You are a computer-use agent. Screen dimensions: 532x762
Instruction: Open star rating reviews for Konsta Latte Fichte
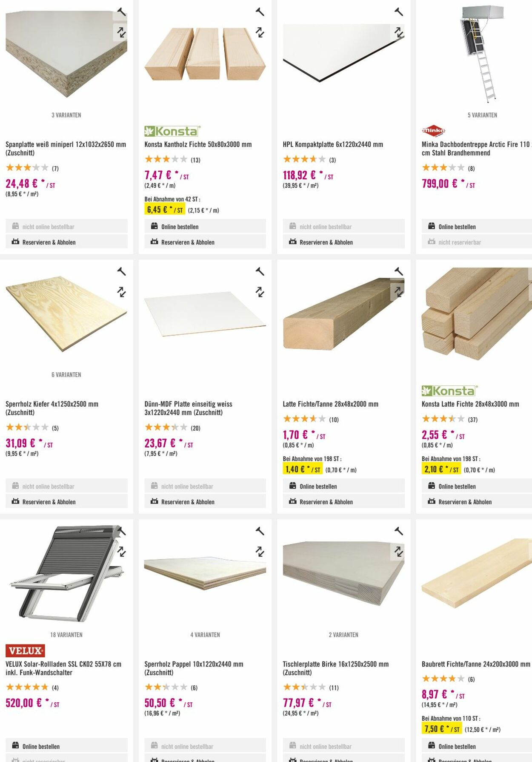tap(443, 419)
